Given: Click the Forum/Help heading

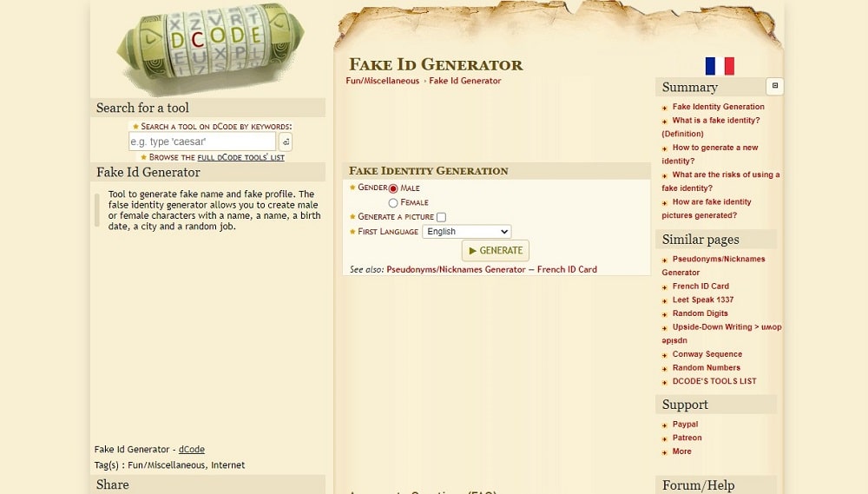Looking at the screenshot, I should 698,485.
